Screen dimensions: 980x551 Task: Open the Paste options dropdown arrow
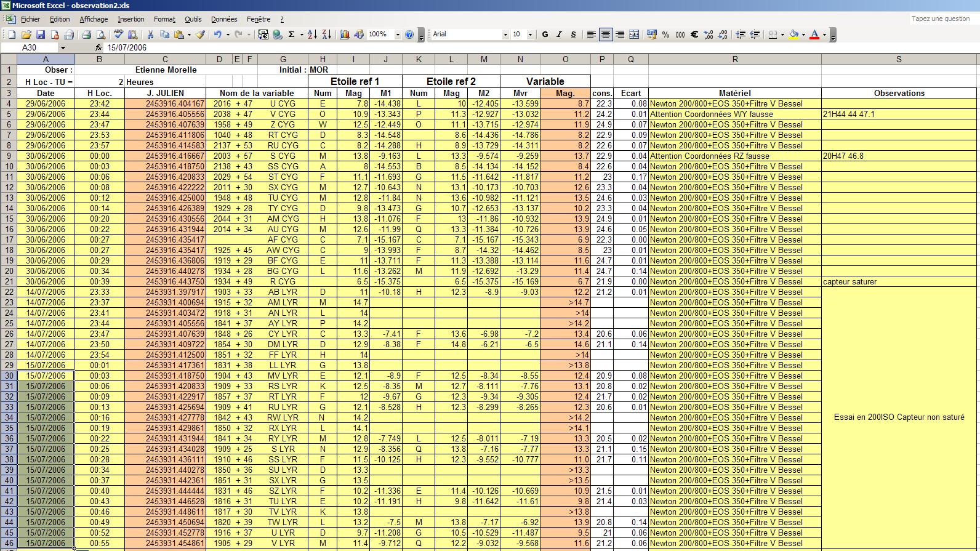point(188,34)
